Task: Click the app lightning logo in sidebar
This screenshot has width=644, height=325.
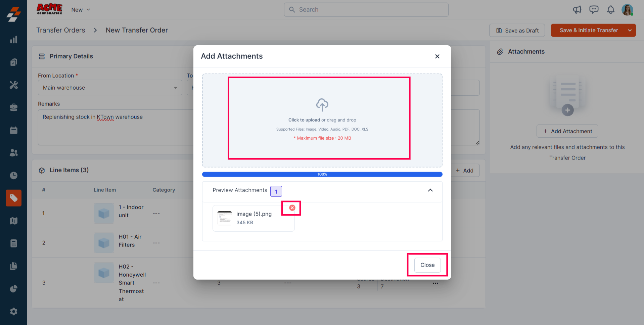Action: [x=13, y=14]
